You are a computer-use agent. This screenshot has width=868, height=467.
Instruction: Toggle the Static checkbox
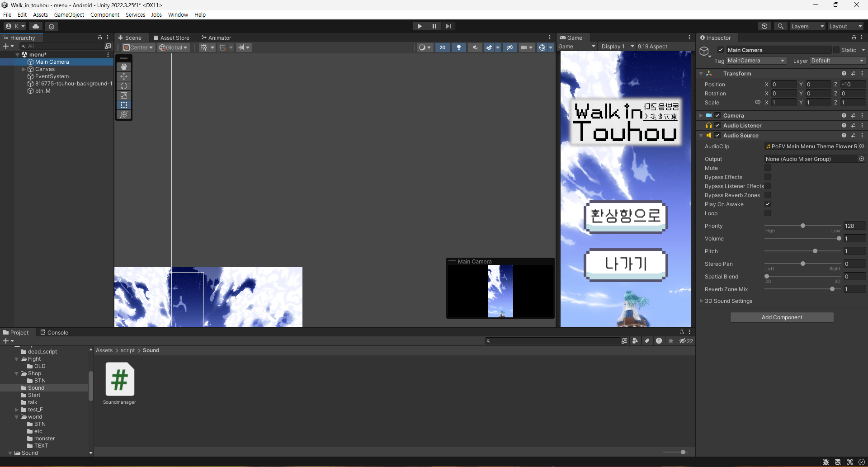coord(836,50)
